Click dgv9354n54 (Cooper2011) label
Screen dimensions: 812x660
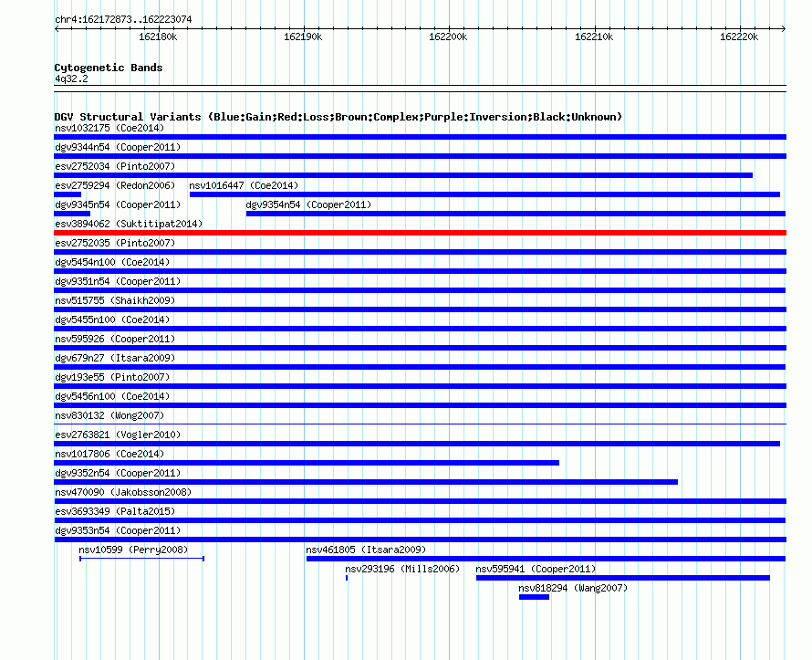308,204
